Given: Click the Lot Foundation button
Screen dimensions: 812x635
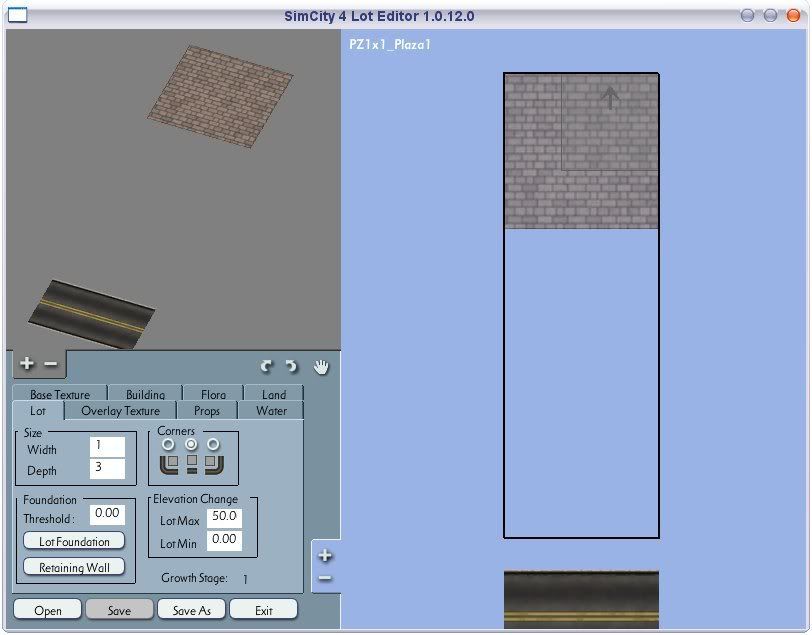Looking at the screenshot, I should (x=74, y=541).
